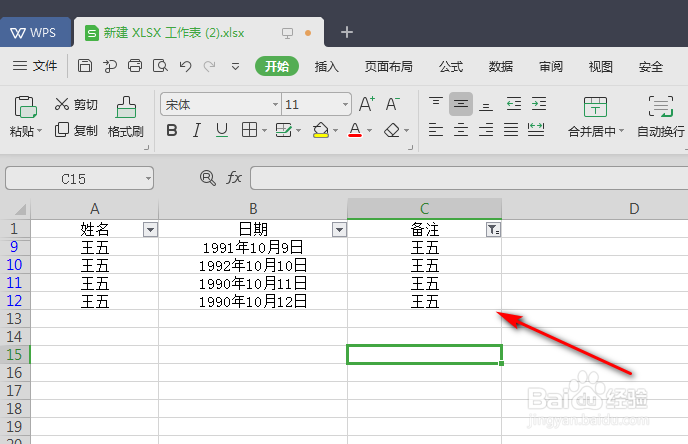This screenshot has width=688, height=444.
Task: Apply red font color
Action: click(355, 130)
